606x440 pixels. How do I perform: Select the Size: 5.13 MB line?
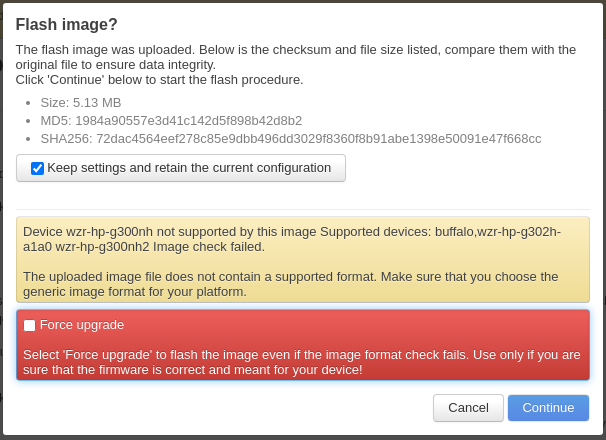click(81, 102)
